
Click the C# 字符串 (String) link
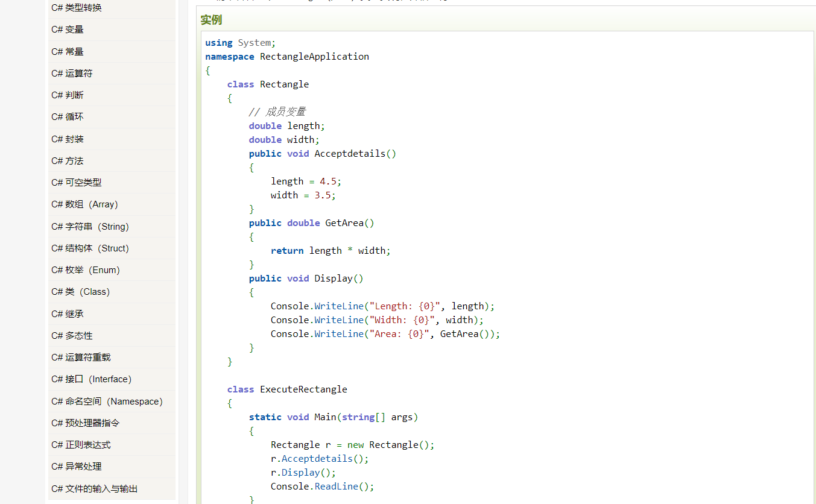[x=90, y=227]
